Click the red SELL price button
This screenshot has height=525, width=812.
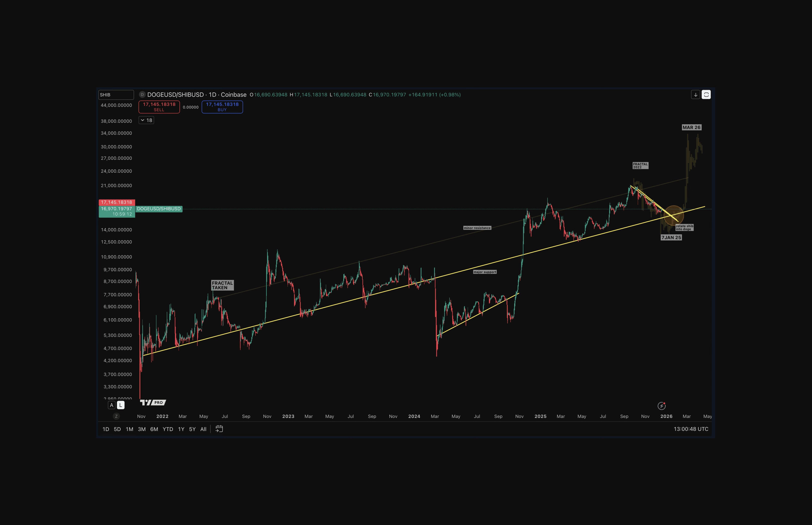point(159,107)
